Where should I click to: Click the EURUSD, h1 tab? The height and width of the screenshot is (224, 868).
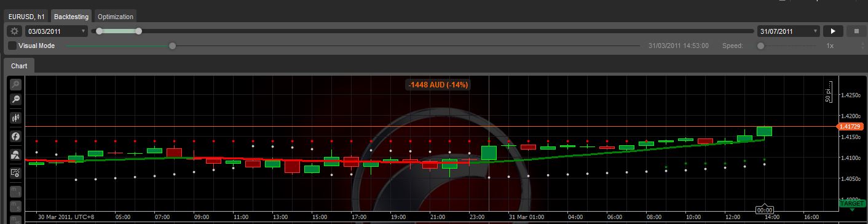[x=26, y=17]
